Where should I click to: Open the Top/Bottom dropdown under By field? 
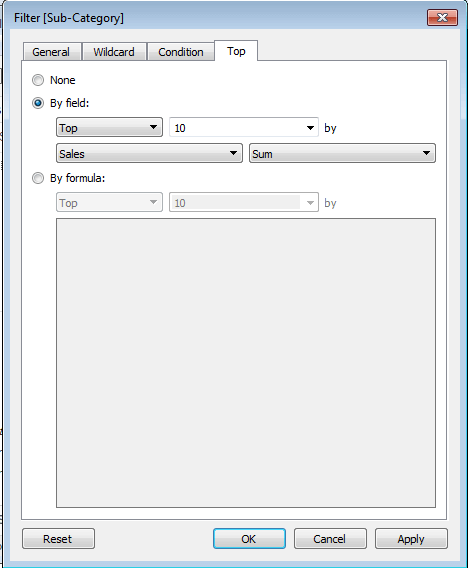click(109, 128)
